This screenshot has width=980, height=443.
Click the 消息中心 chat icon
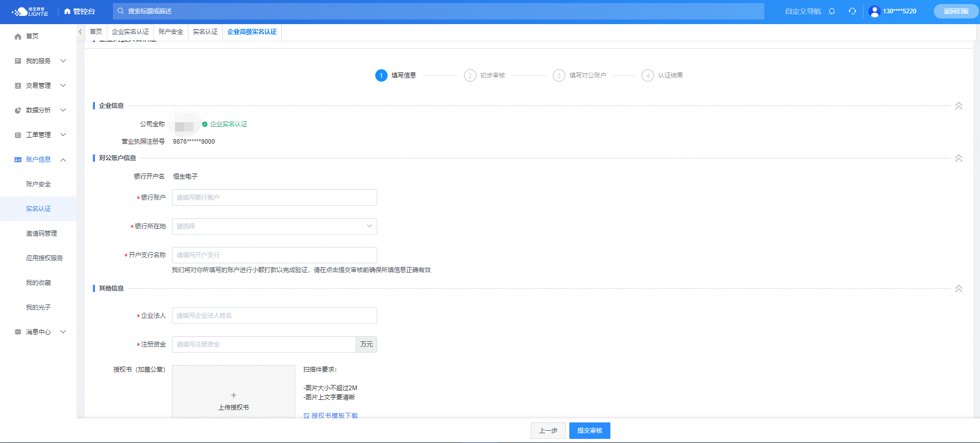tap(18, 332)
